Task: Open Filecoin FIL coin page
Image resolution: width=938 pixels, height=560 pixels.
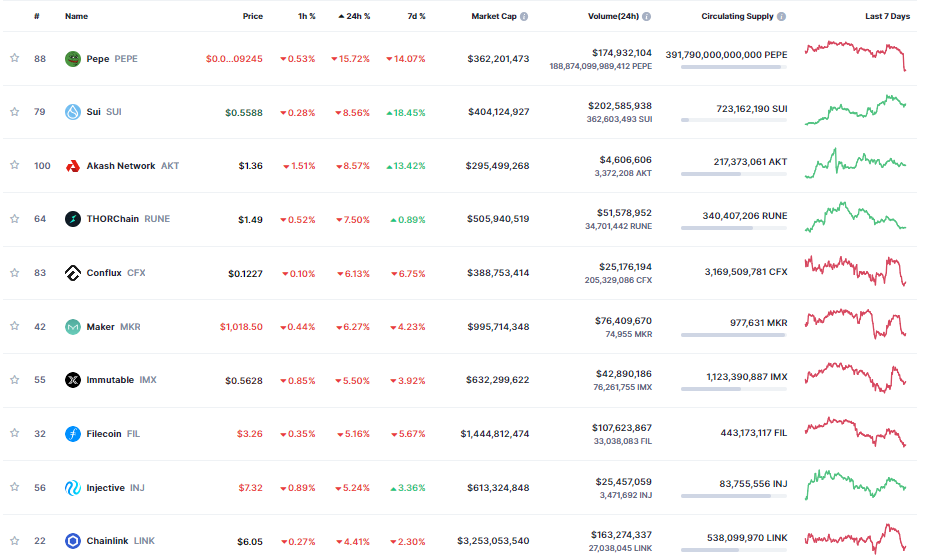Action: point(113,434)
